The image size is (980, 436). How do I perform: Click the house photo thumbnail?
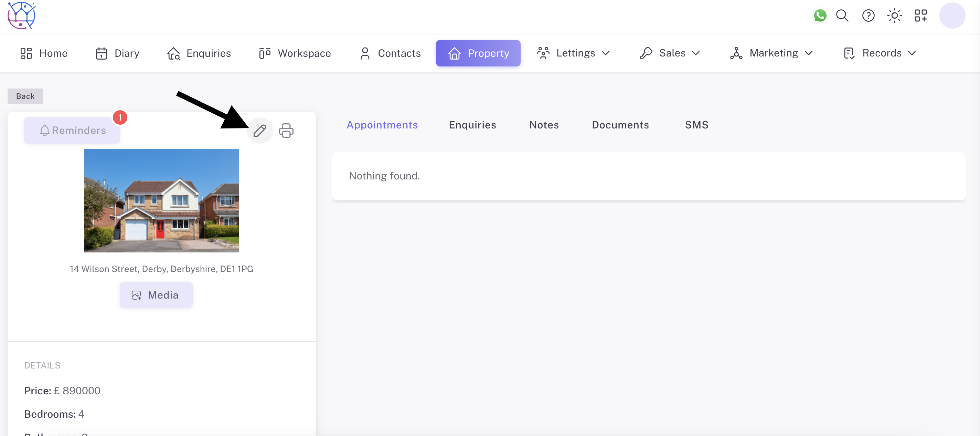pos(161,200)
